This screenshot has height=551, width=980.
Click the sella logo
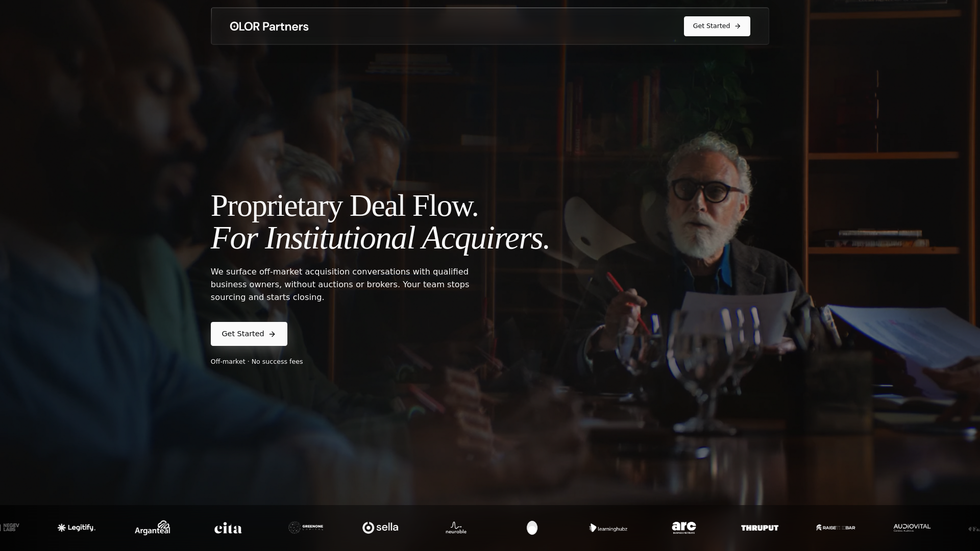point(380,528)
